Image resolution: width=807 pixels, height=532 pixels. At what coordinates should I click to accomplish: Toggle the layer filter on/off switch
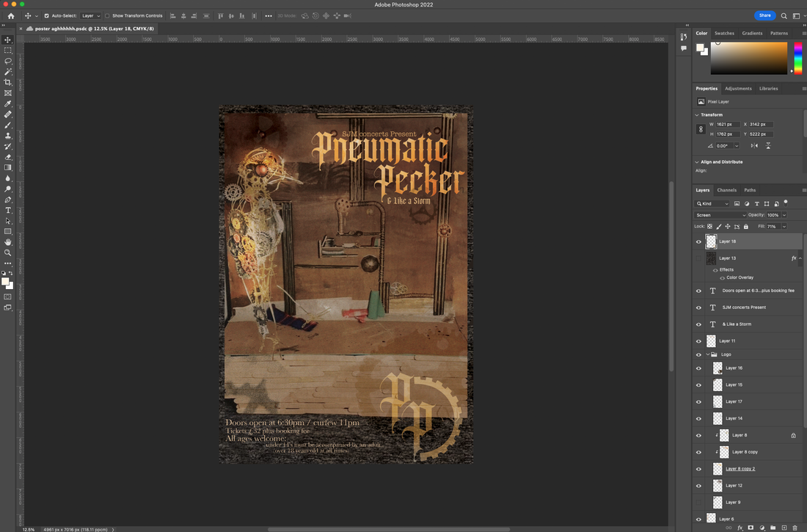point(786,203)
